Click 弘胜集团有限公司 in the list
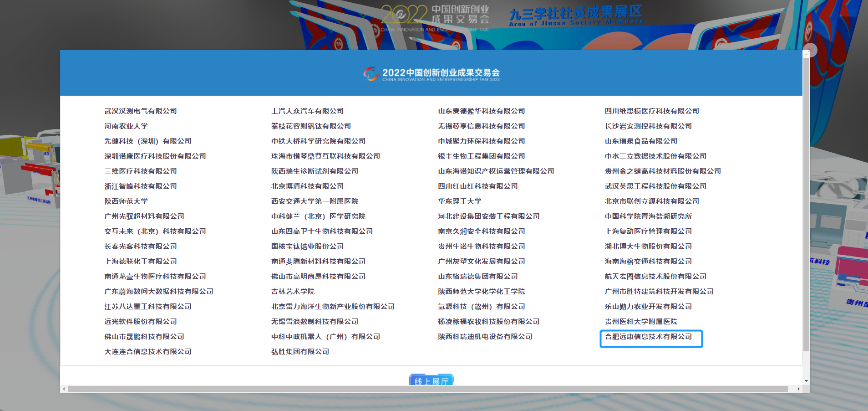Image resolution: width=868 pixels, height=411 pixels. coord(300,352)
